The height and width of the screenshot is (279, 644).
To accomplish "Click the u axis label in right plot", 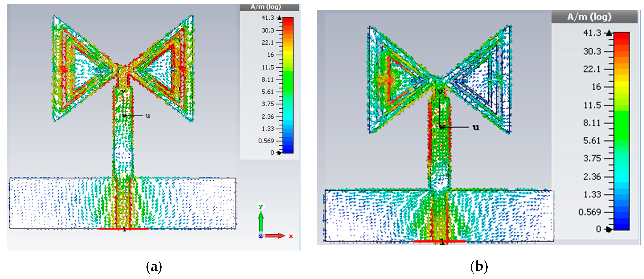I will tap(476, 127).
